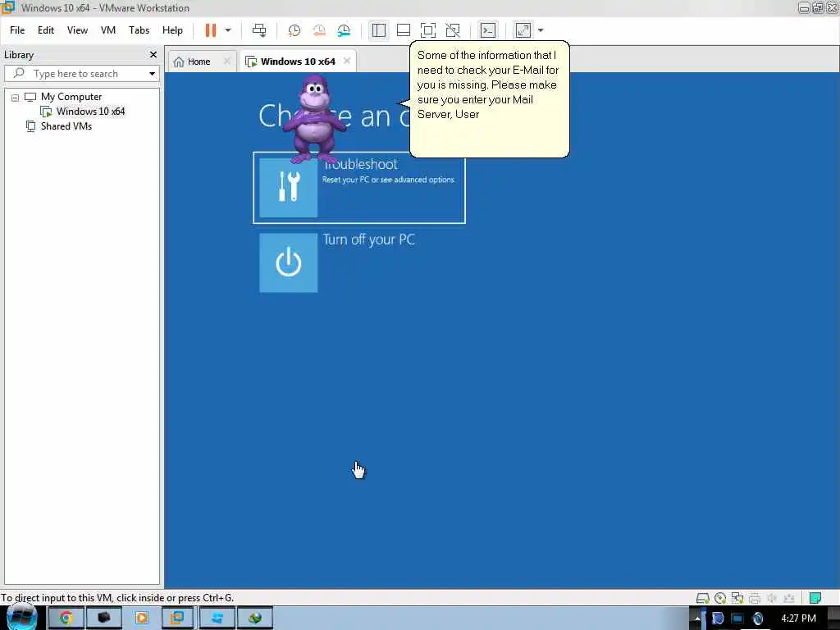The image size is (840, 630).
Task: Click the round blue tray icon near clock
Action: (x=757, y=619)
